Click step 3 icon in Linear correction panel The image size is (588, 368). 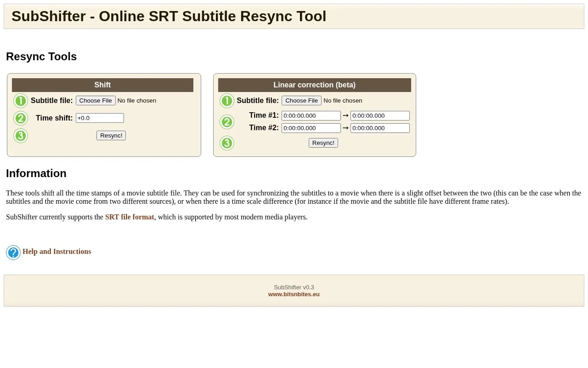[227, 143]
